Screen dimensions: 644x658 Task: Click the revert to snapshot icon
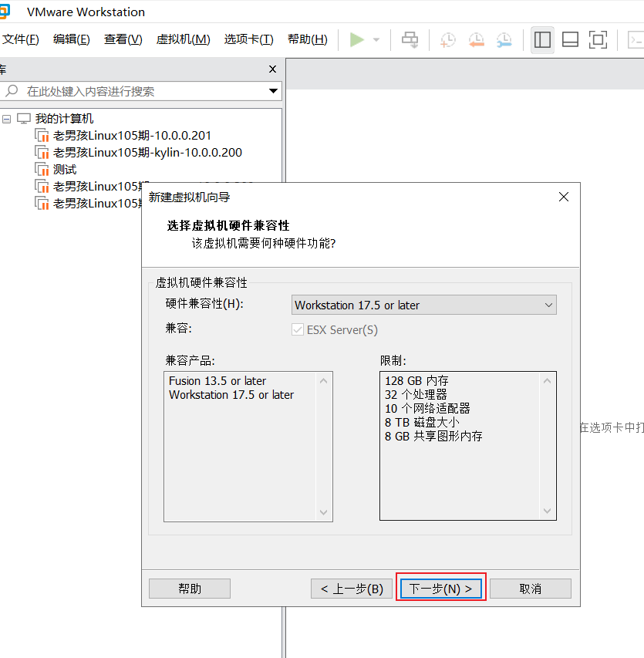[x=476, y=40]
